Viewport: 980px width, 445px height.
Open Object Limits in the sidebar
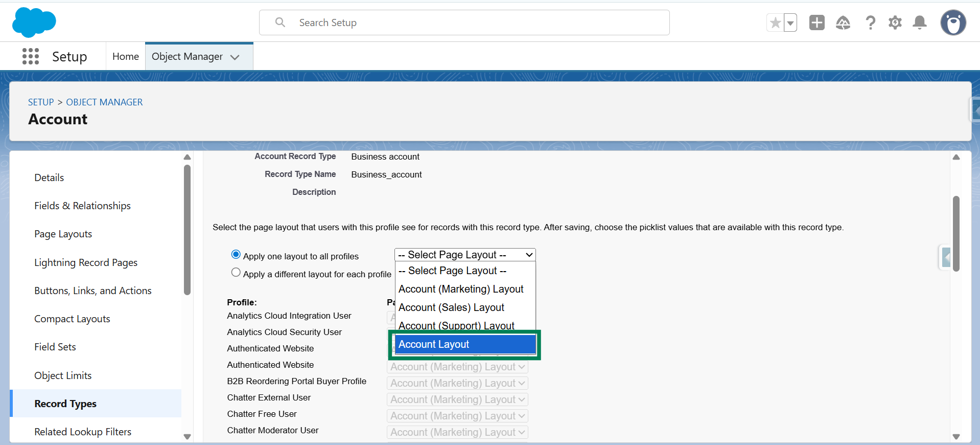pyautogui.click(x=63, y=375)
